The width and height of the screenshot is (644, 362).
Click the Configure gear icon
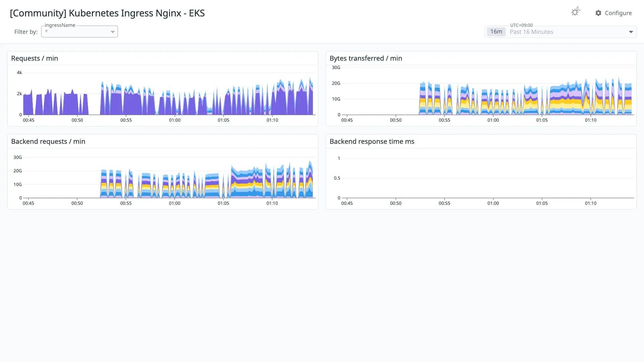[x=598, y=13]
